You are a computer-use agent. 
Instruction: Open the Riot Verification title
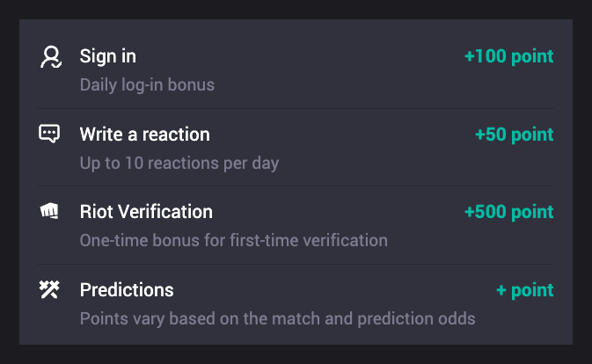tap(146, 212)
